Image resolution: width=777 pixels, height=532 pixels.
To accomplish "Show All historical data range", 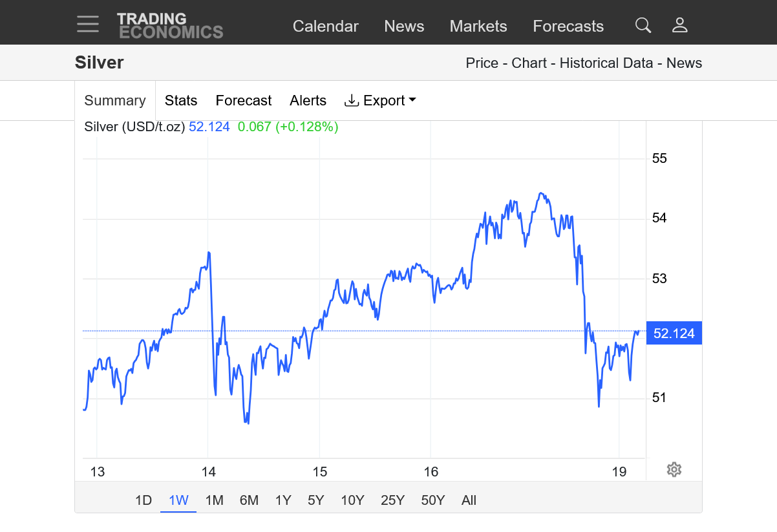I will tap(469, 500).
